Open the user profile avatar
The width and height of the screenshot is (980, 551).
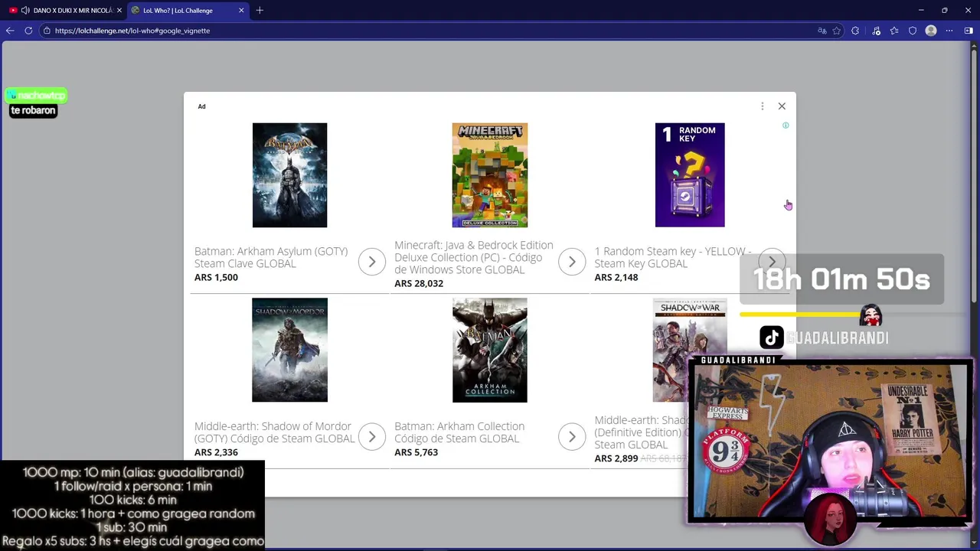pos(931,31)
